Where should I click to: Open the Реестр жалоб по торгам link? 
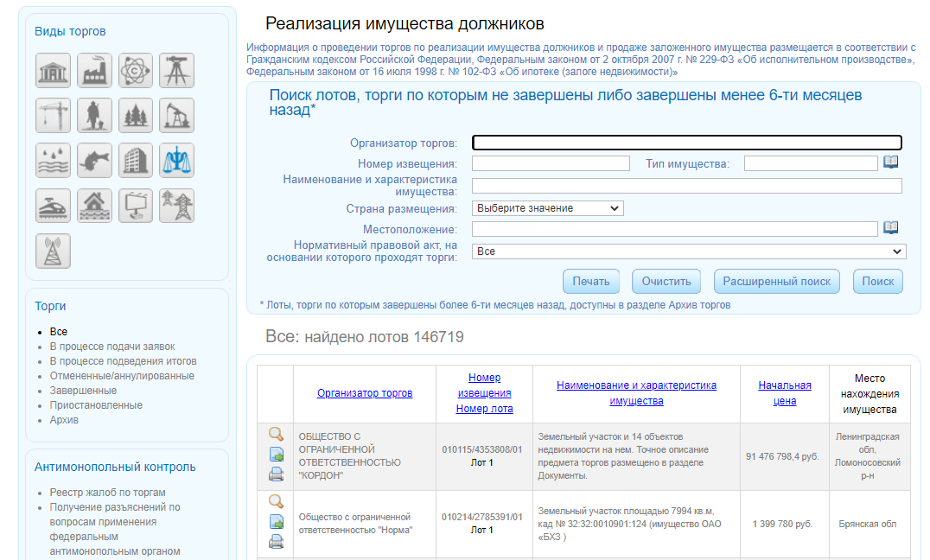(107, 493)
